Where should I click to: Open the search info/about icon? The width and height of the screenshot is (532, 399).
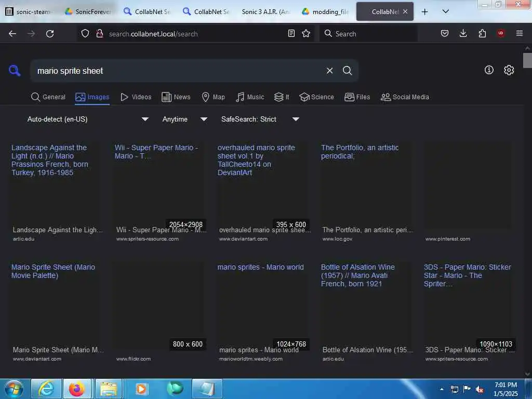tap(489, 70)
